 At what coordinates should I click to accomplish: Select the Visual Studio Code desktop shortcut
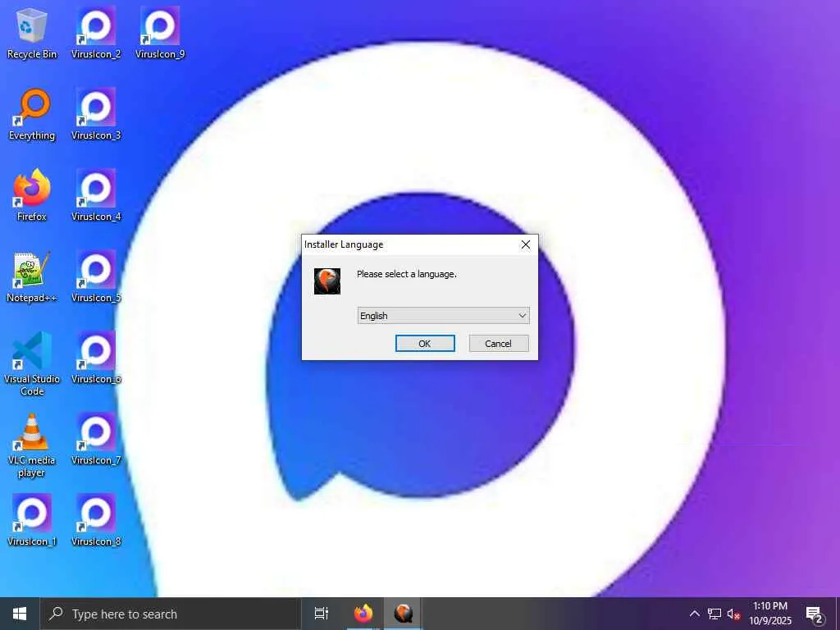point(32,363)
